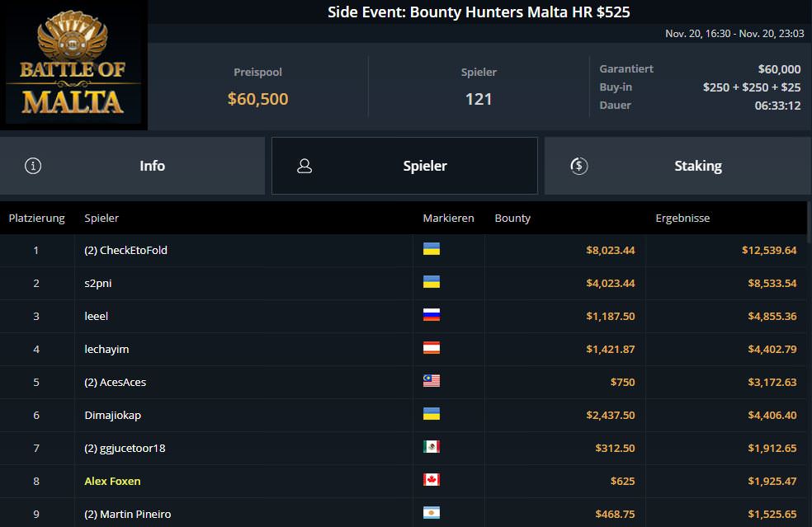Select player Alex Foxen
Screen dimensions: 812x527
(112, 481)
